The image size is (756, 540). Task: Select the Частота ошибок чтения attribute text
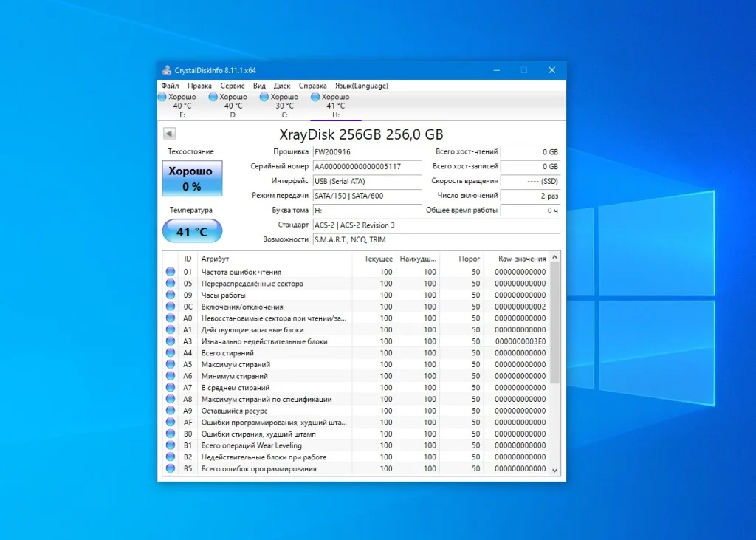tap(241, 272)
